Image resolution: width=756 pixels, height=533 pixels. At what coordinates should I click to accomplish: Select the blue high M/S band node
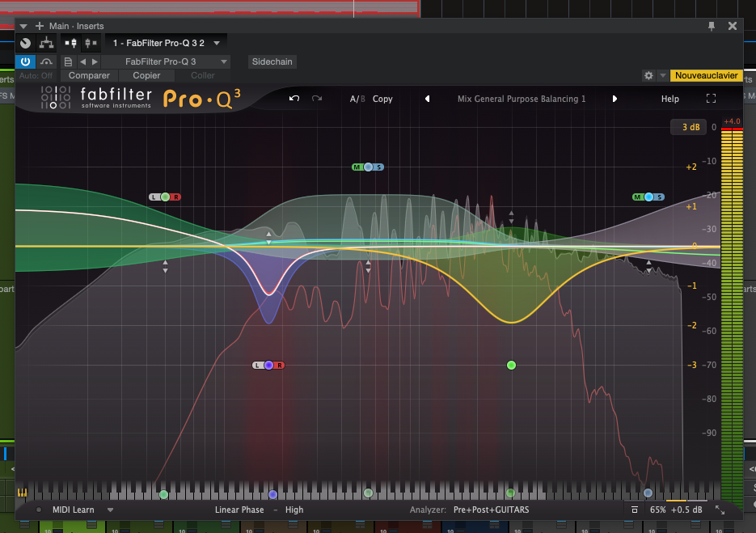pyautogui.click(x=648, y=197)
